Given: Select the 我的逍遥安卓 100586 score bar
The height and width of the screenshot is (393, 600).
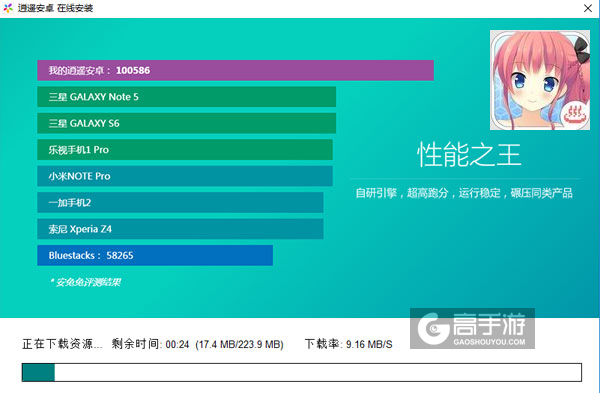Looking at the screenshot, I should point(235,70).
